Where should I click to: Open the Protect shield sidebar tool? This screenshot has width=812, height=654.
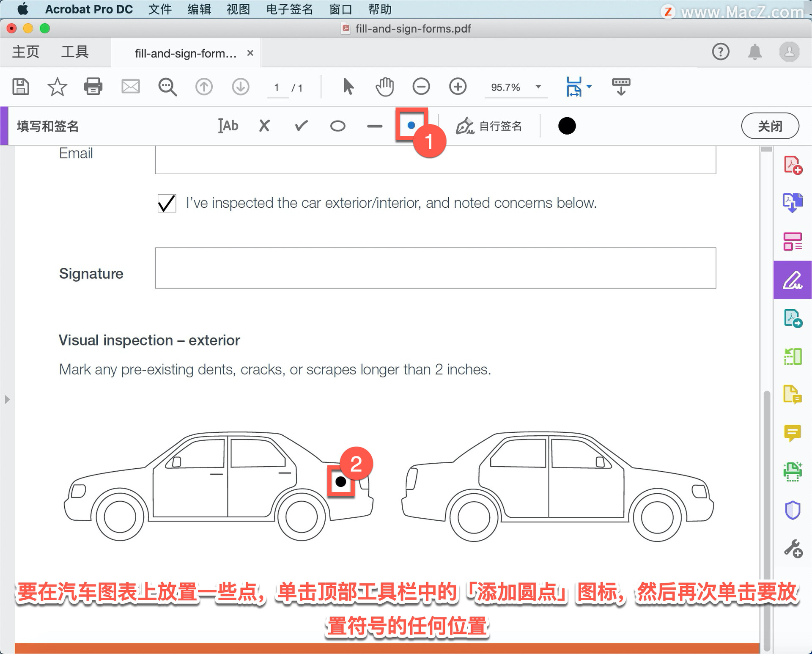pos(793,510)
